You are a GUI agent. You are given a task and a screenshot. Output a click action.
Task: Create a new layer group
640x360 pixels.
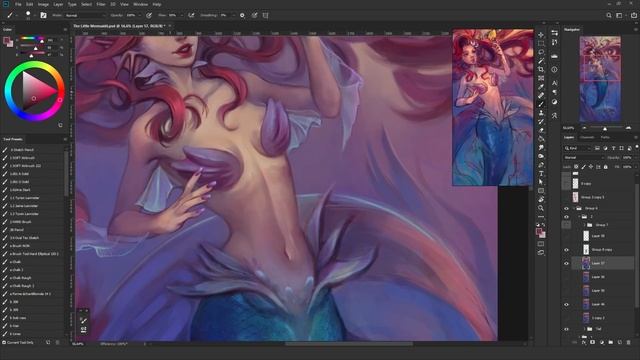tap(611, 342)
